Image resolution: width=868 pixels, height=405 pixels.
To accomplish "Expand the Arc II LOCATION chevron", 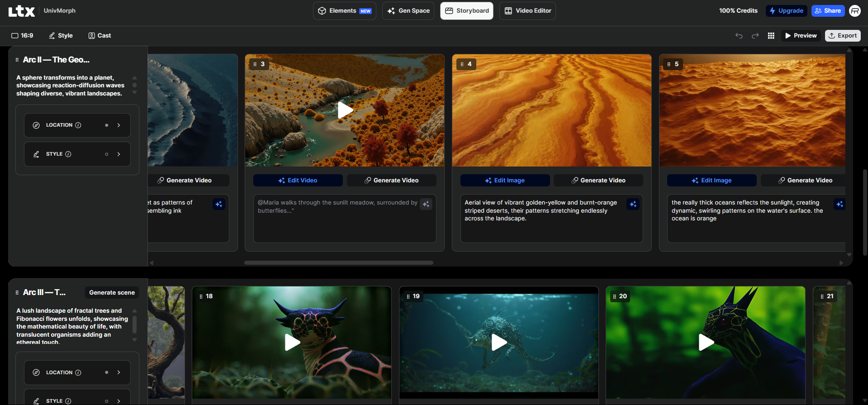I will click(x=119, y=125).
